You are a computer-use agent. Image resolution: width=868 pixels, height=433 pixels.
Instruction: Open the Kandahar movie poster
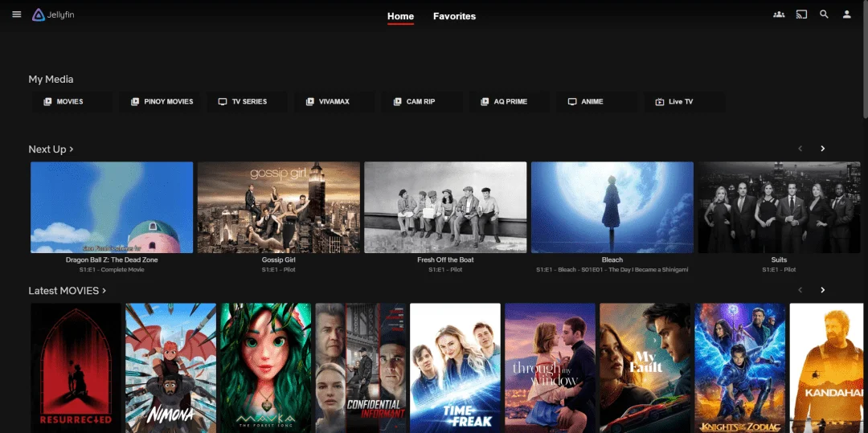[826, 368]
